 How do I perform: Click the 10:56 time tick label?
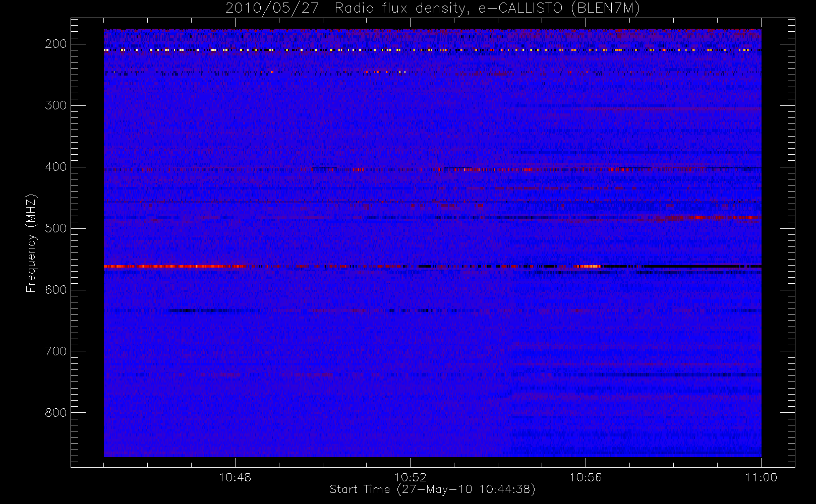click(x=586, y=477)
